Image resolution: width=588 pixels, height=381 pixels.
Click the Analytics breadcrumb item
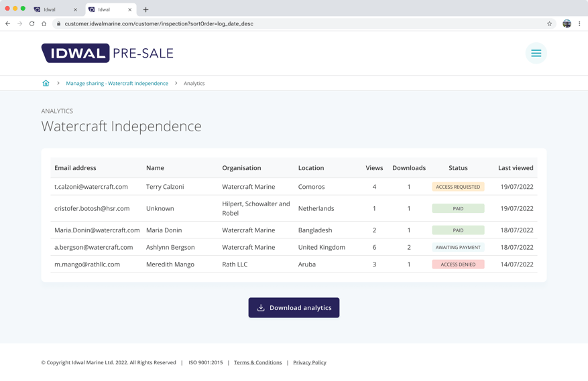194,83
